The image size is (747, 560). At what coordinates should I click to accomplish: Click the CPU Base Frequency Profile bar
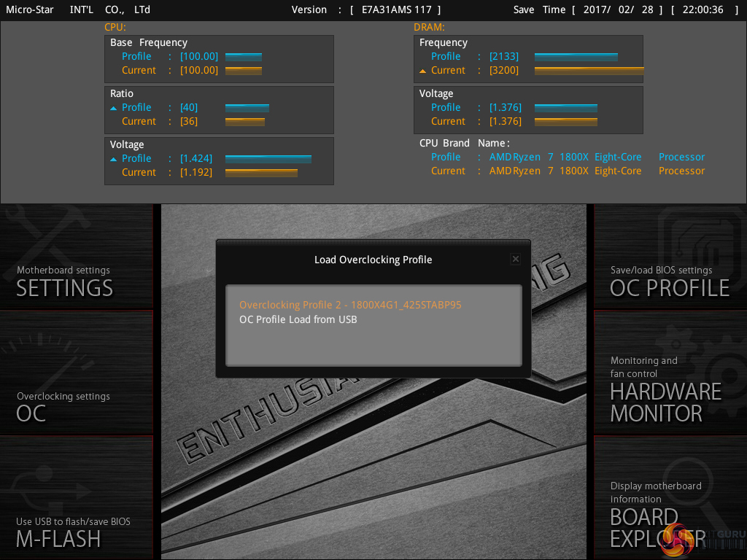point(244,57)
